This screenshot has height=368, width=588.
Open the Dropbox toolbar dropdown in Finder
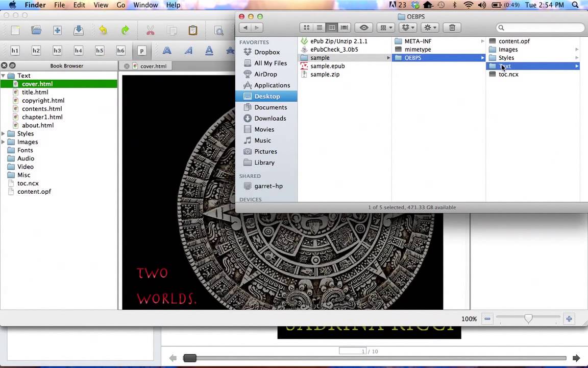[408, 28]
